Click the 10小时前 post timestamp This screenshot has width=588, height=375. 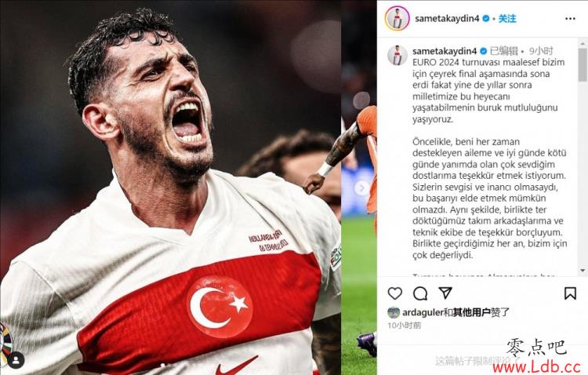[405, 326]
